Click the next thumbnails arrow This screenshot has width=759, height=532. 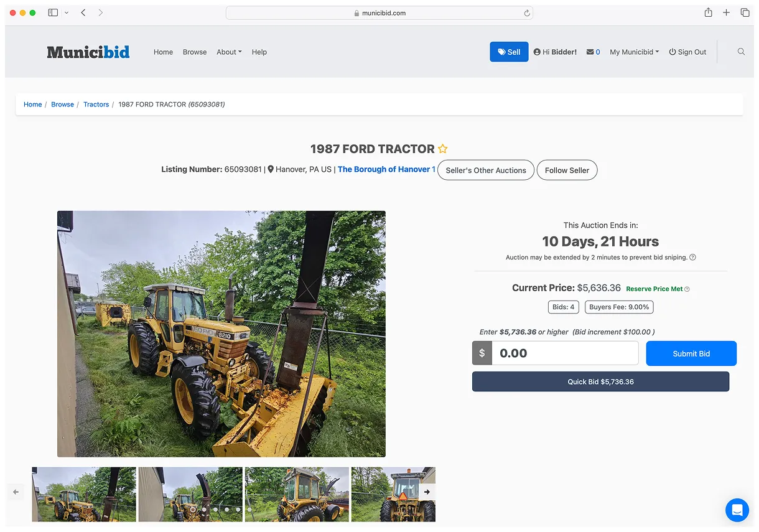[x=427, y=492]
